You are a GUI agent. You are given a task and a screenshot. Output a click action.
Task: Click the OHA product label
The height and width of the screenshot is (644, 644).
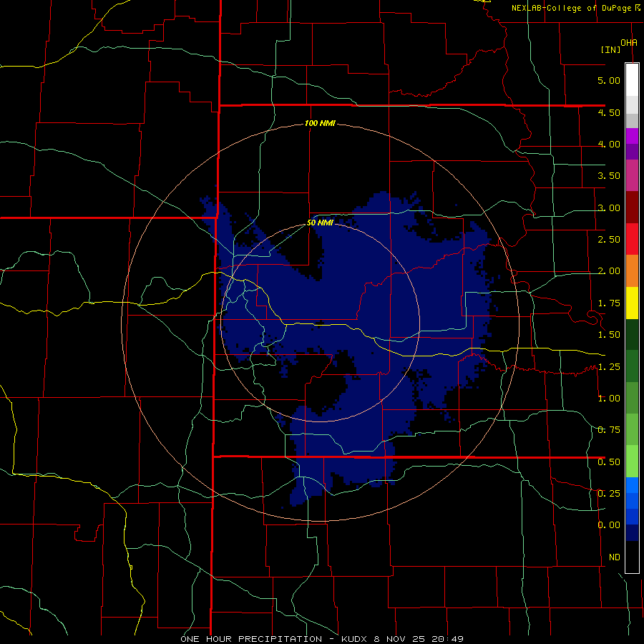tap(629, 42)
